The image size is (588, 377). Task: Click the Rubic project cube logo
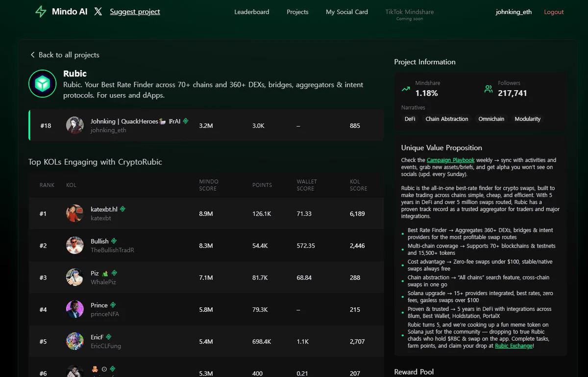[x=42, y=83]
